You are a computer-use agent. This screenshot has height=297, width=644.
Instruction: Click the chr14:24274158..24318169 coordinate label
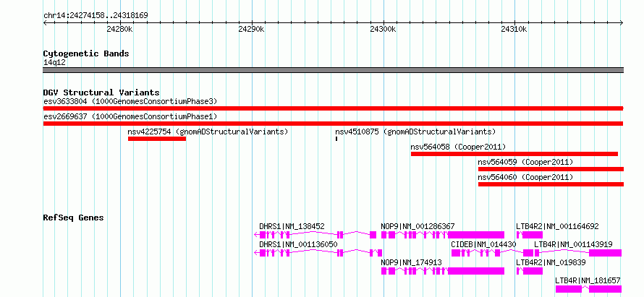(96, 16)
